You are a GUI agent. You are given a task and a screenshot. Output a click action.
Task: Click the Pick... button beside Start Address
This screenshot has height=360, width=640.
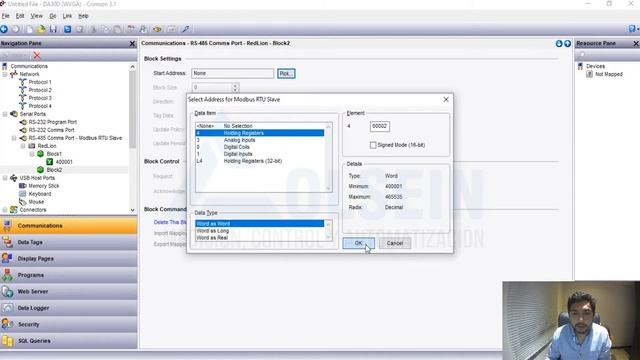286,73
